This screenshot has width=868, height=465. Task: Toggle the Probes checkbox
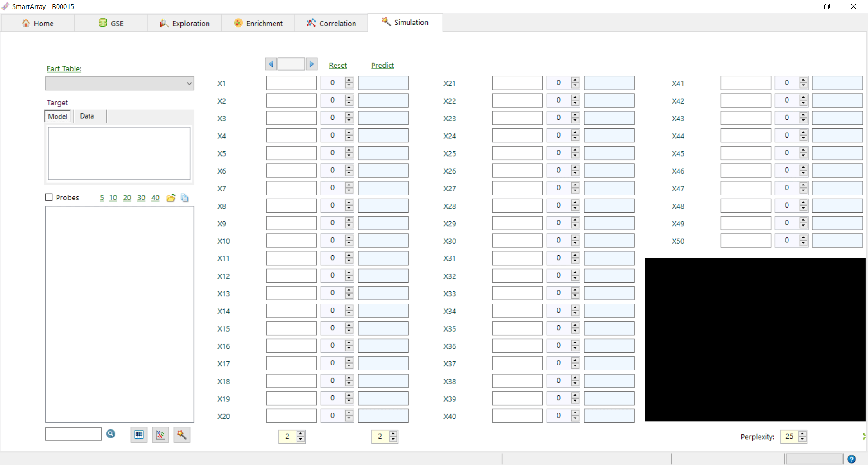coord(49,197)
